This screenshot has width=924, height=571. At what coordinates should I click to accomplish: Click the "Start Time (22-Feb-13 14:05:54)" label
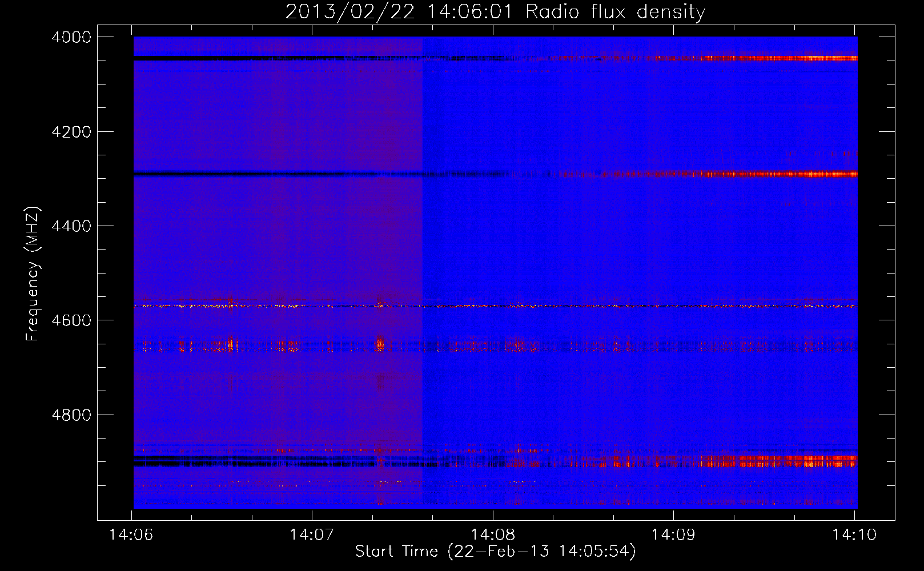coord(495,551)
